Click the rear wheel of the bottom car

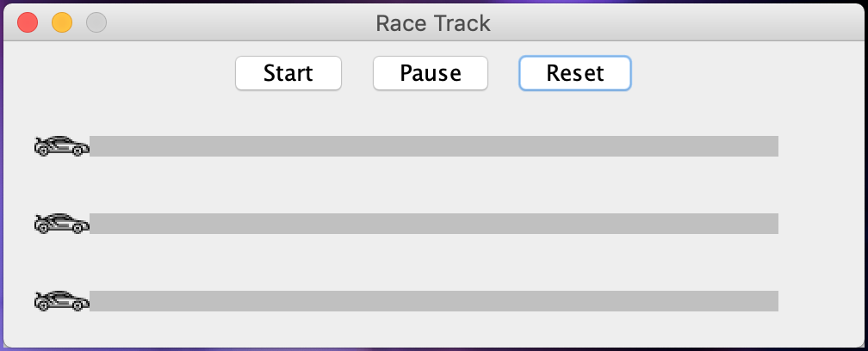pos(43,305)
